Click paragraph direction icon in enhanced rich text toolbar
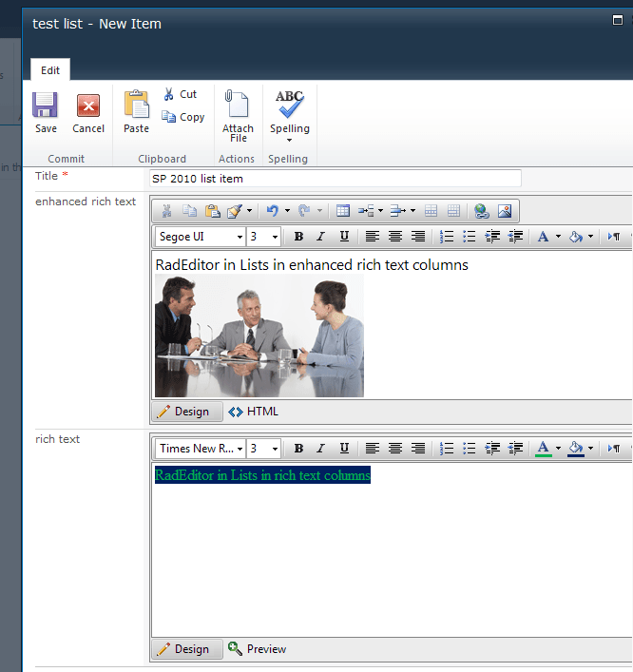633x672 pixels. 614,237
